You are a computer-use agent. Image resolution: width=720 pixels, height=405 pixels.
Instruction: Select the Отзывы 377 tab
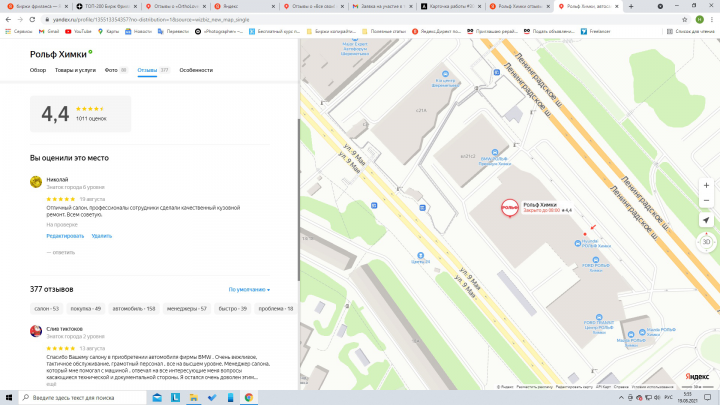point(153,70)
